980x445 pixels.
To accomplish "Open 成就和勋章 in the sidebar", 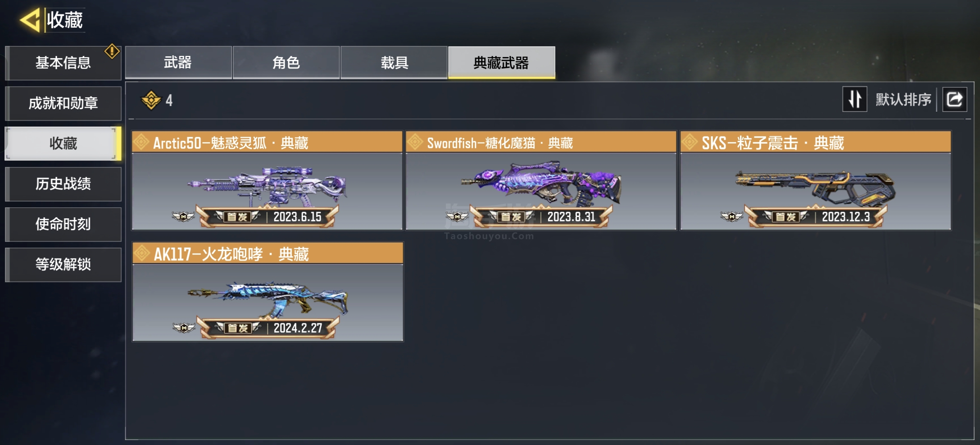I will 63,104.
